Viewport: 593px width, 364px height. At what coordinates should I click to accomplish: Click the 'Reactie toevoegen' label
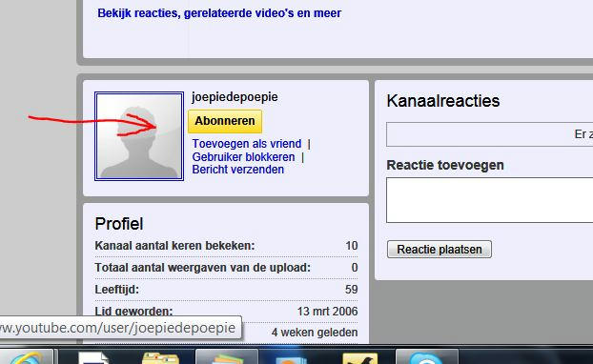coord(445,165)
